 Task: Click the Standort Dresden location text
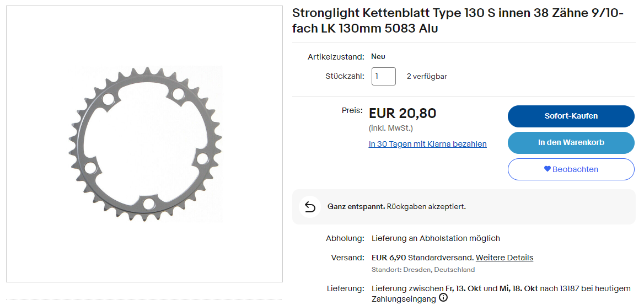tap(423, 270)
